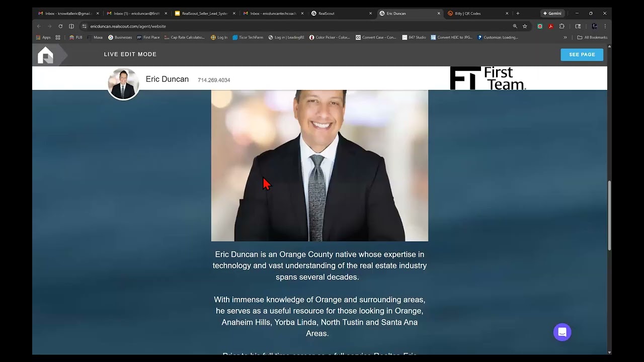Open the zoom magnifier icon in address bar
Screen dimensions: 644x362
coord(515,26)
